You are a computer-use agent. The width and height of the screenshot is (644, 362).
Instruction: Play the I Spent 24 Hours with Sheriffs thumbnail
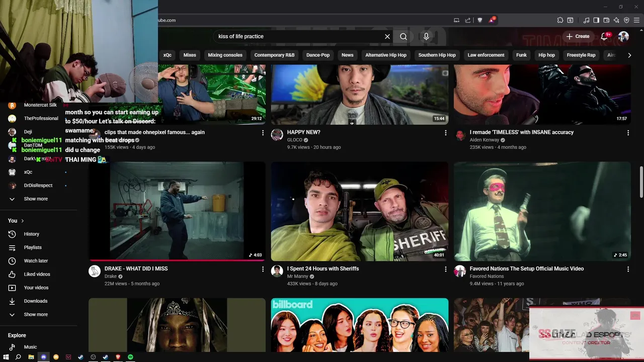pos(360,211)
